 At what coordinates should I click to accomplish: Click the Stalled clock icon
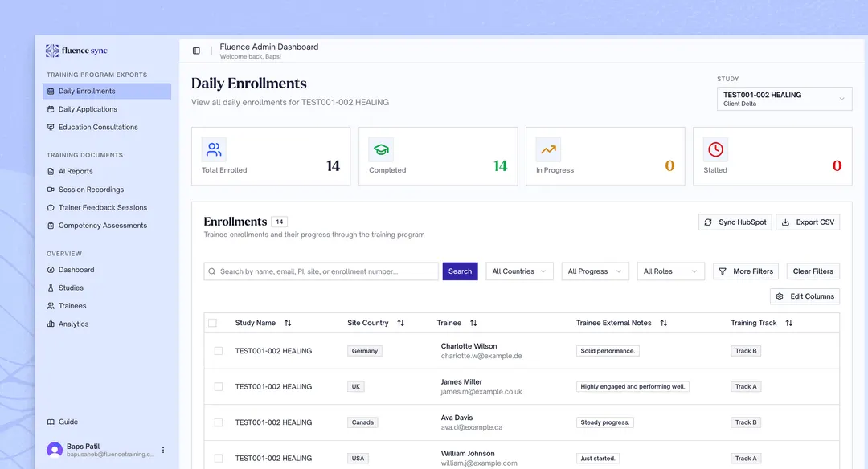[716, 149]
